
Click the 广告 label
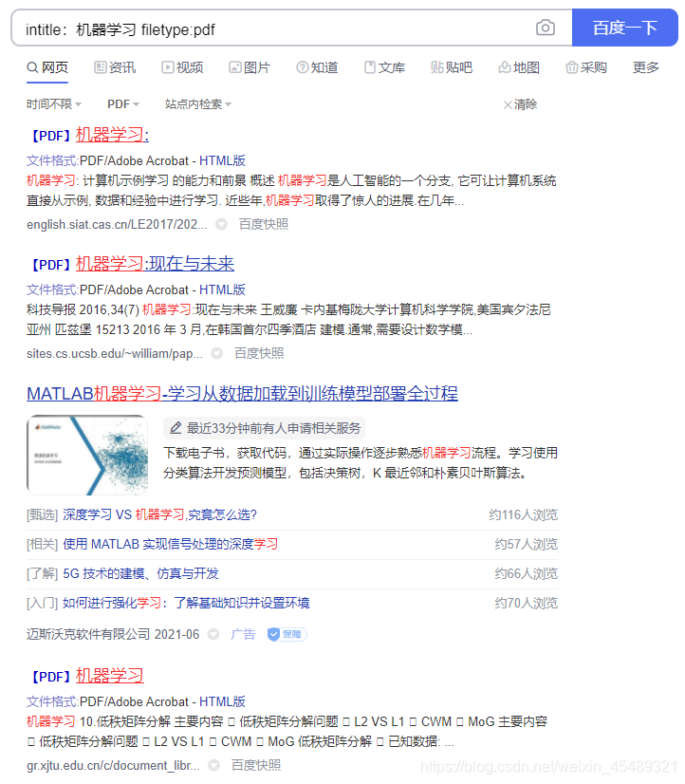coord(243,634)
